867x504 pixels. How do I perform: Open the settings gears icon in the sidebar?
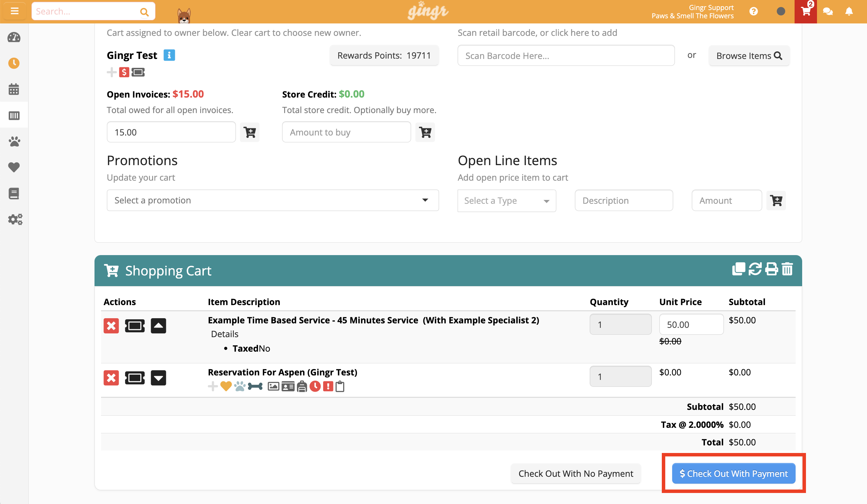coord(14,219)
